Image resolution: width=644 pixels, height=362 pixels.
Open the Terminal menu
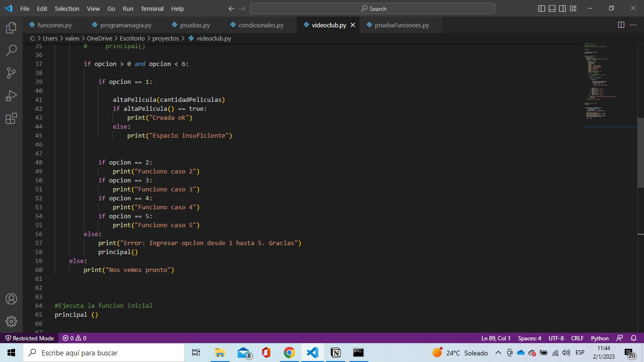pyautogui.click(x=152, y=8)
